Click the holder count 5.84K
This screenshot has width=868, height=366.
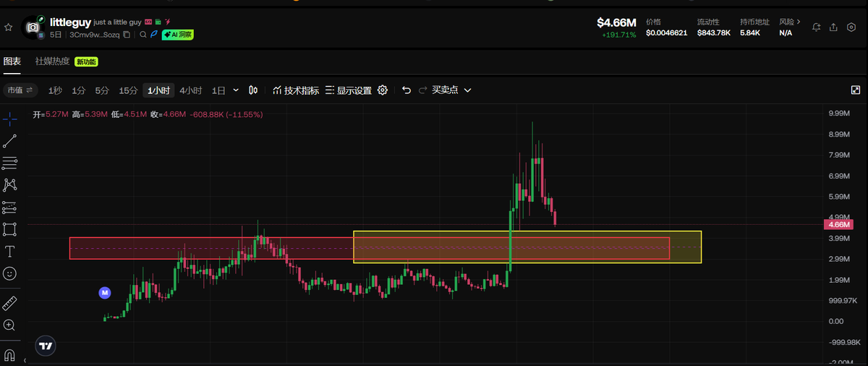(x=749, y=33)
